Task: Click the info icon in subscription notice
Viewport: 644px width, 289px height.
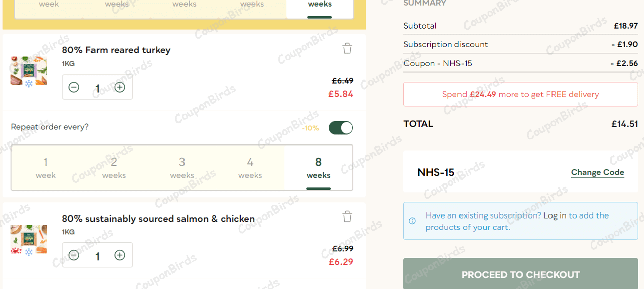Action: point(412,221)
